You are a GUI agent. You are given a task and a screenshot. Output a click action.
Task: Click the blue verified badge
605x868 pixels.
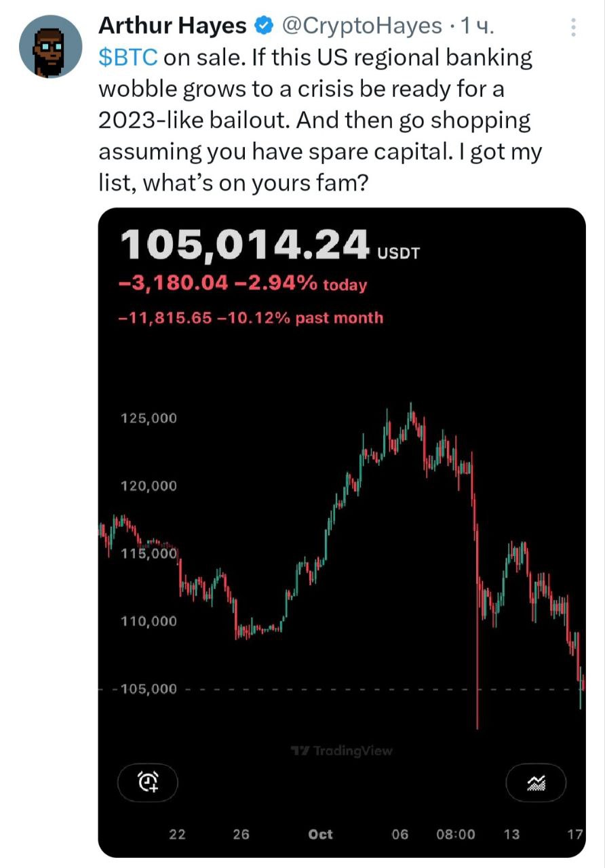[x=262, y=26]
